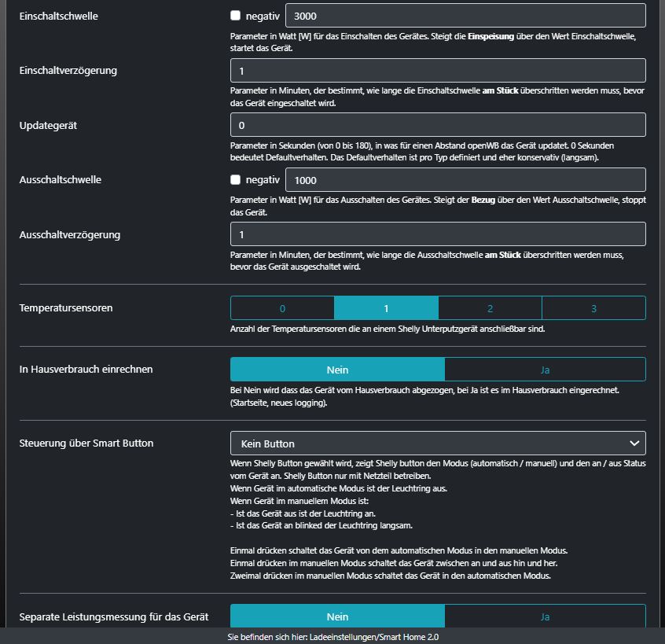Focus the Einschaltverzögerung input field
Image resolution: width=665 pixels, height=644 pixels.
[437, 71]
